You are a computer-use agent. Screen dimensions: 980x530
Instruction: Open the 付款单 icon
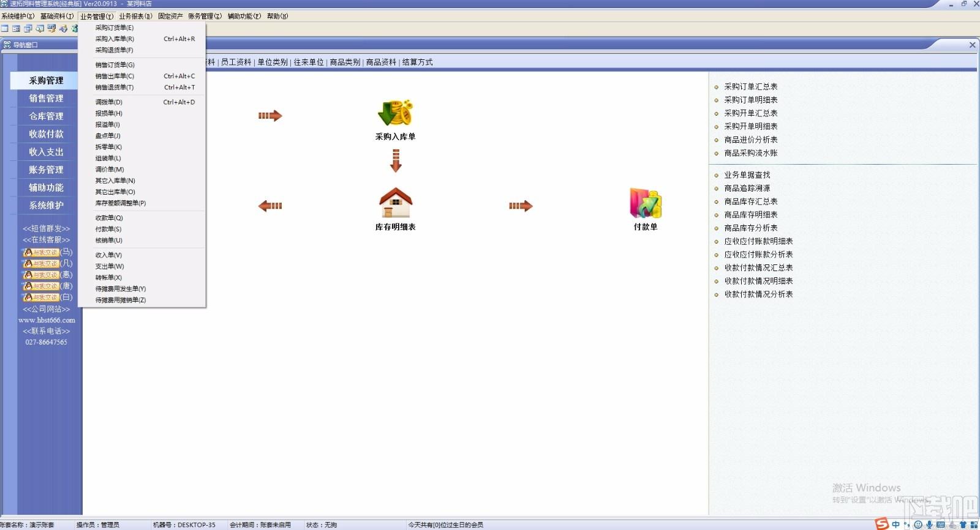tap(646, 203)
